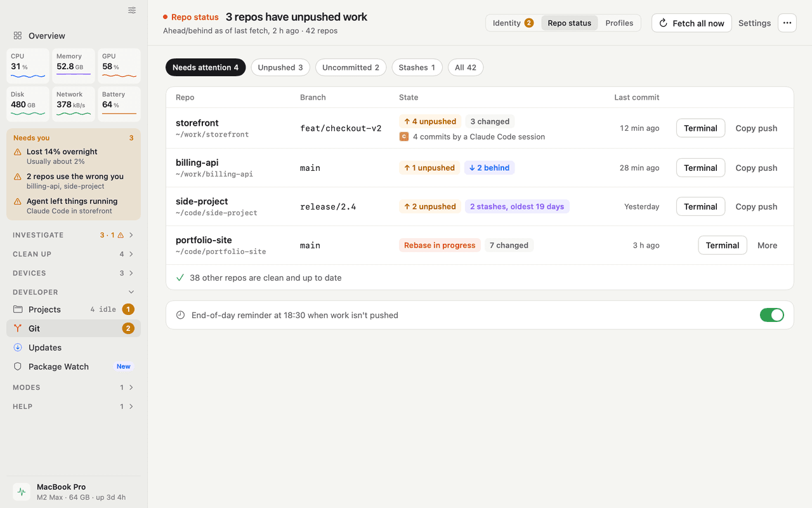
Task: Click More for portfolio-site
Action: (767, 245)
